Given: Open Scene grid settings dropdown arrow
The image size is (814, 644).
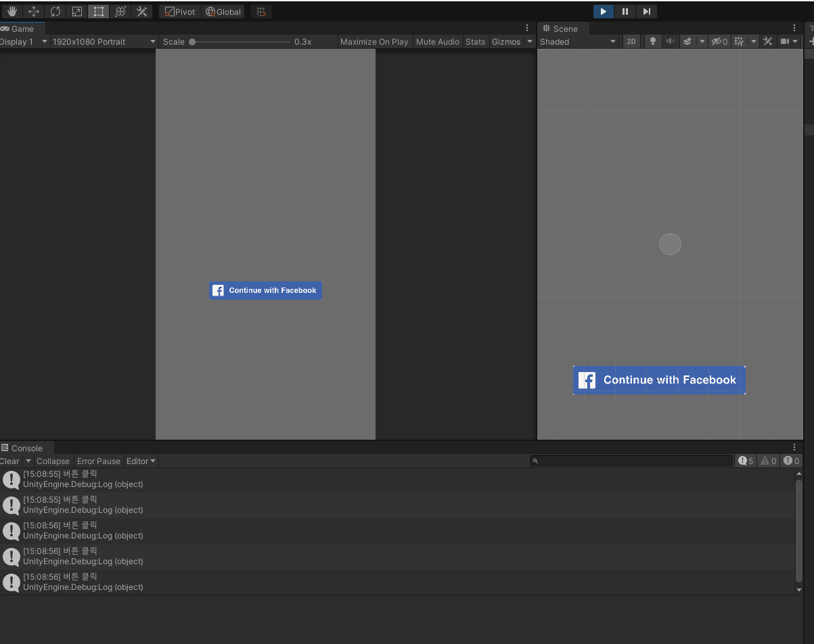Looking at the screenshot, I should tap(753, 41).
